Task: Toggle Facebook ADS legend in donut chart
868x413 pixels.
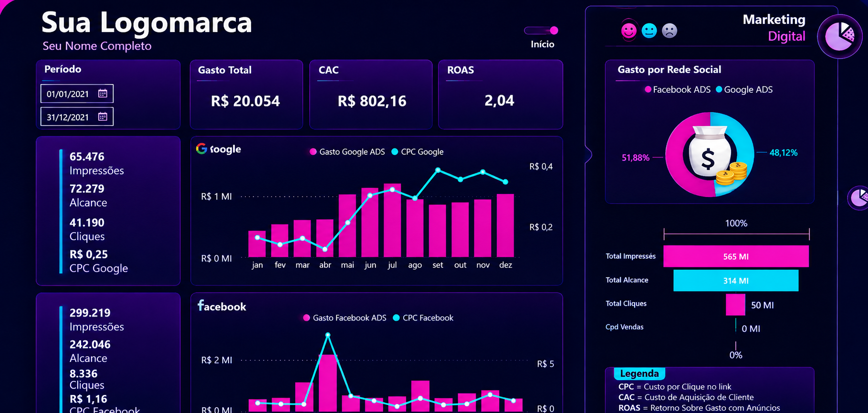Action: 678,90
